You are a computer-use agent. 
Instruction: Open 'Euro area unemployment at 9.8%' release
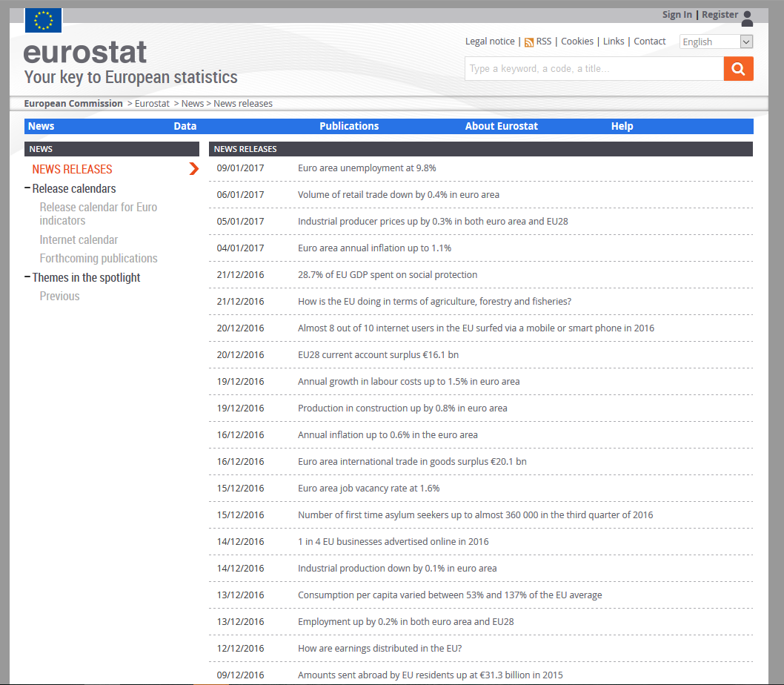click(367, 168)
